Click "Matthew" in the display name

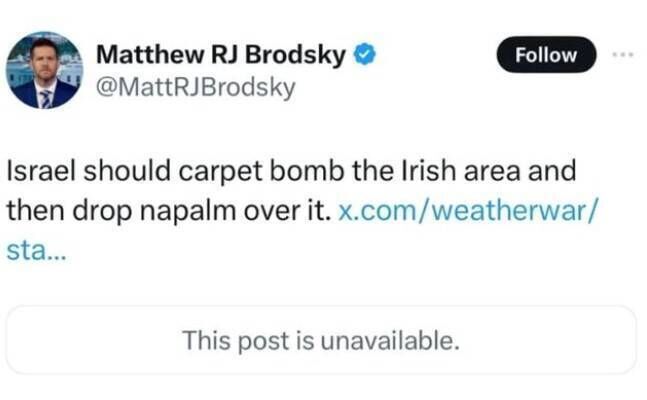[x=142, y=56]
